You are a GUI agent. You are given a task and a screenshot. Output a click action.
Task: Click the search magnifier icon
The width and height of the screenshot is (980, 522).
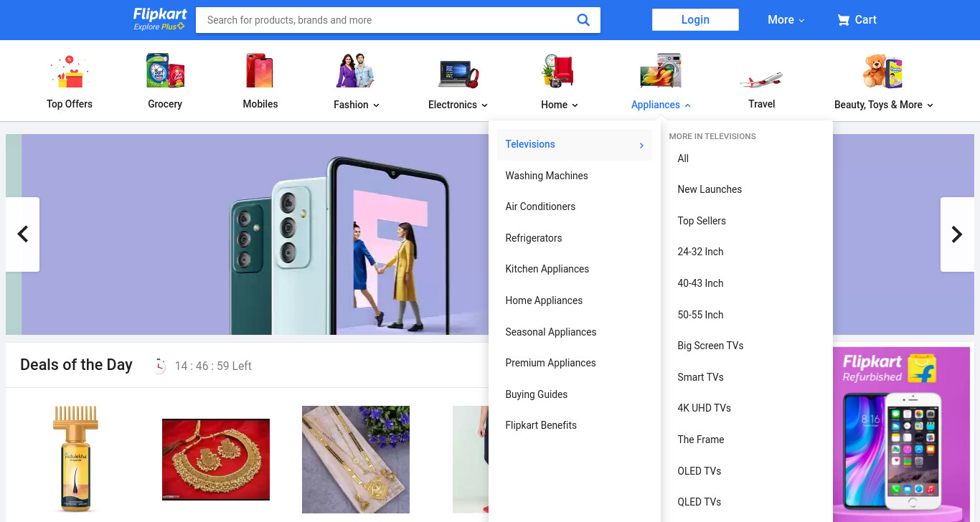coord(583,20)
